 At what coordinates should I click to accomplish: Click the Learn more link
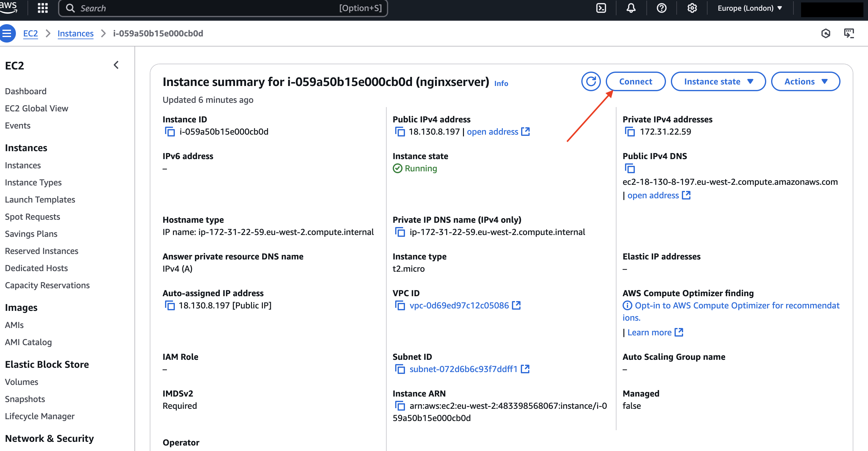(655, 333)
